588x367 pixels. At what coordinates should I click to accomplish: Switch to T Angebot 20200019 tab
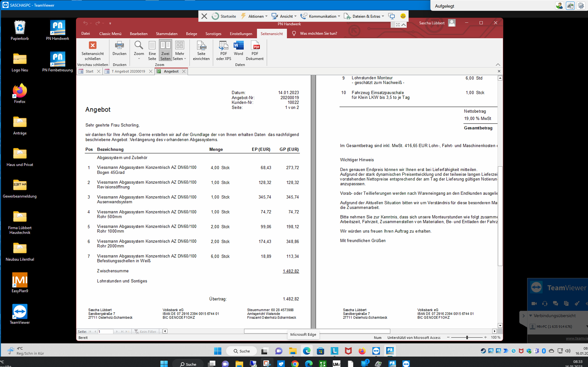coord(128,71)
